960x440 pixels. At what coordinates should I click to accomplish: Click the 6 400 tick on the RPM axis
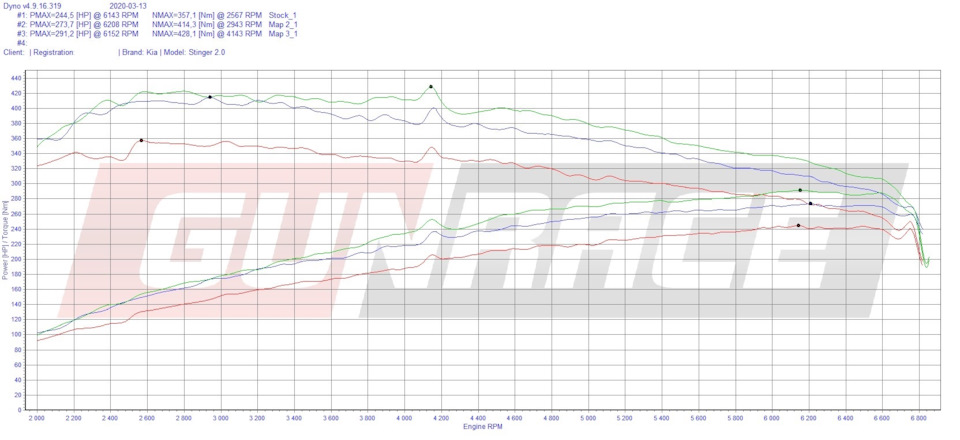(845, 418)
